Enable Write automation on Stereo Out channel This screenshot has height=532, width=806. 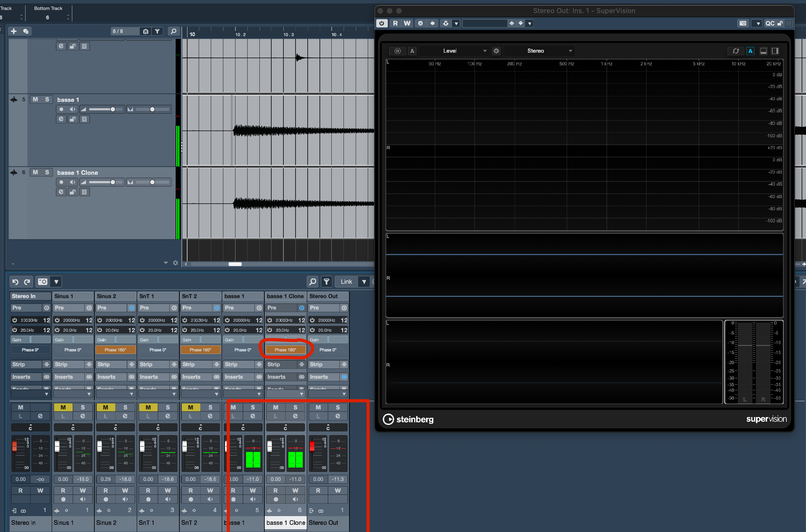tap(338, 491)
